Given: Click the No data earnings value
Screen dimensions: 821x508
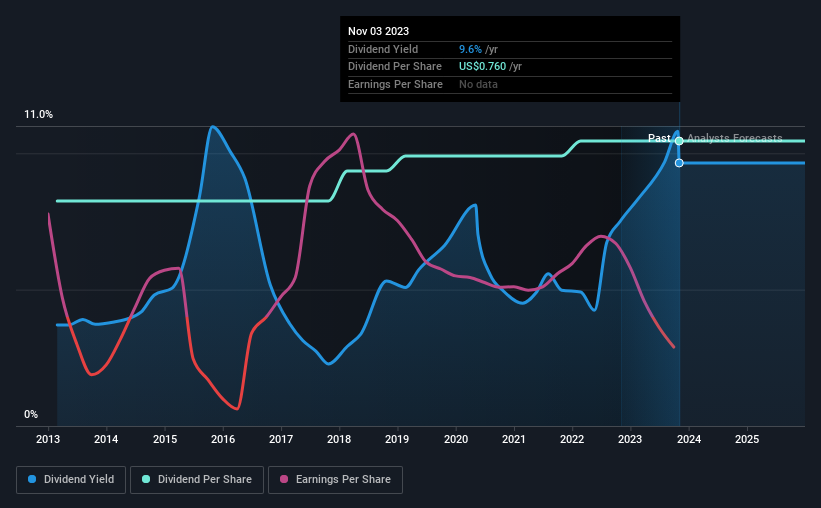Looking at the screenshot, I should 478,84.
